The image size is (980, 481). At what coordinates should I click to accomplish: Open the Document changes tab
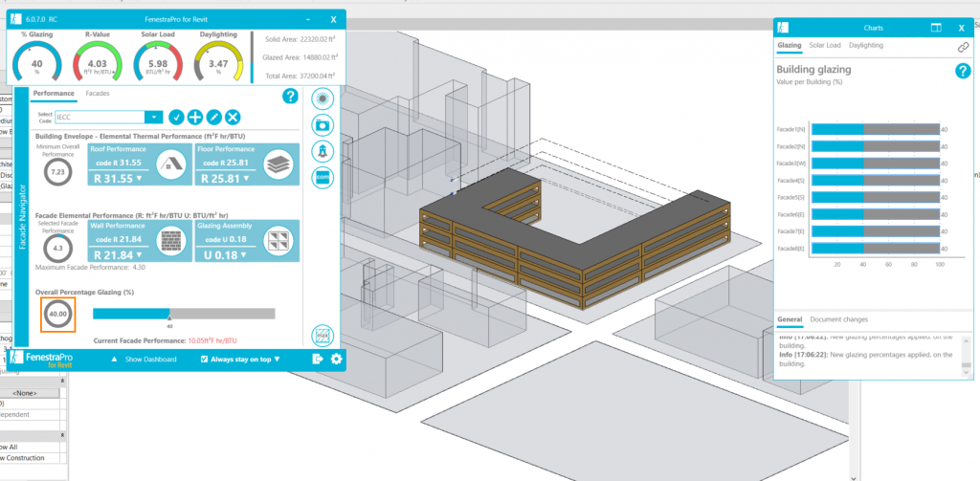click(838, 319)
